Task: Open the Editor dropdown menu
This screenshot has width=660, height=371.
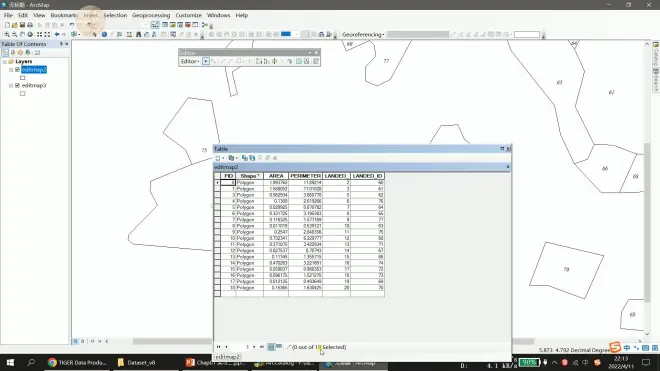Action: (x=190, y=61)
